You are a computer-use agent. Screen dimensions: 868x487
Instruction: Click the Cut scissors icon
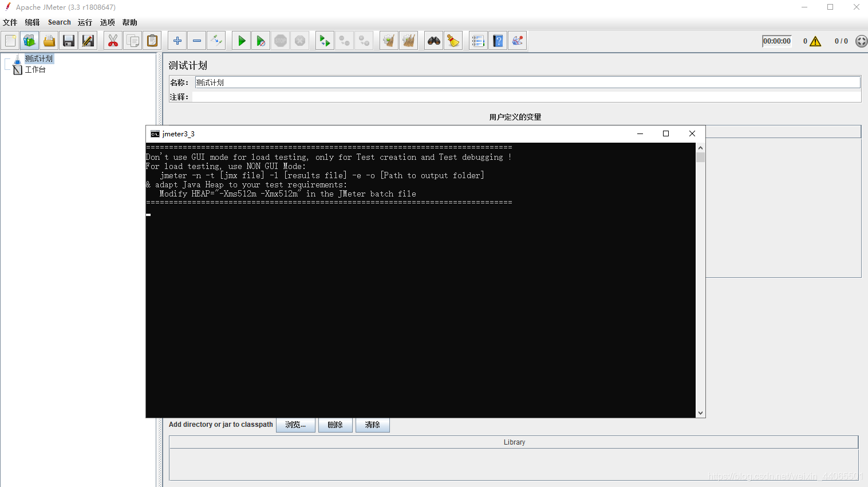[113, 41]
